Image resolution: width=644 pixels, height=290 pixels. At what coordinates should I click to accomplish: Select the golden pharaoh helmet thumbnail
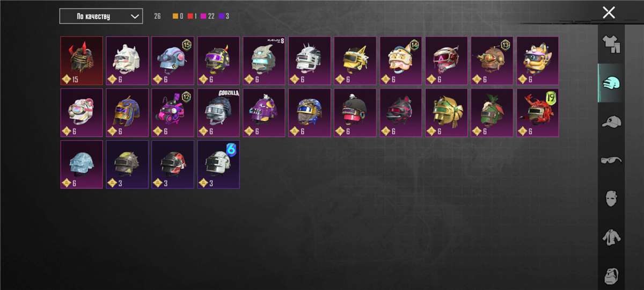(127, 113)
